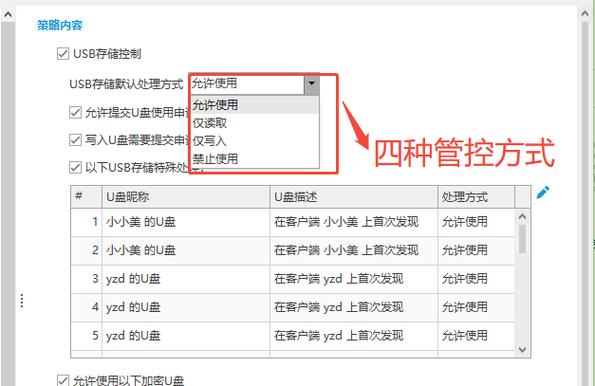
Task: Click row 2 允许使用 handling cell
Action: click(476, 251)
